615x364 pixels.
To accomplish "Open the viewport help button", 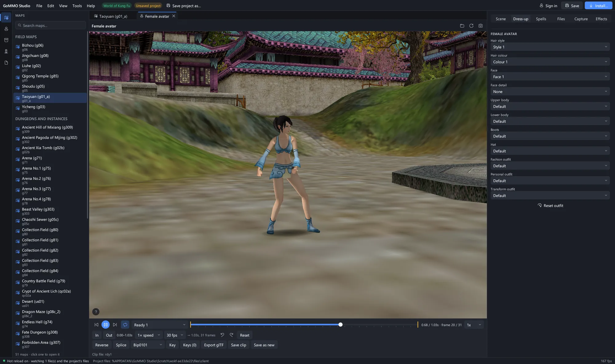I will [96, 312].
